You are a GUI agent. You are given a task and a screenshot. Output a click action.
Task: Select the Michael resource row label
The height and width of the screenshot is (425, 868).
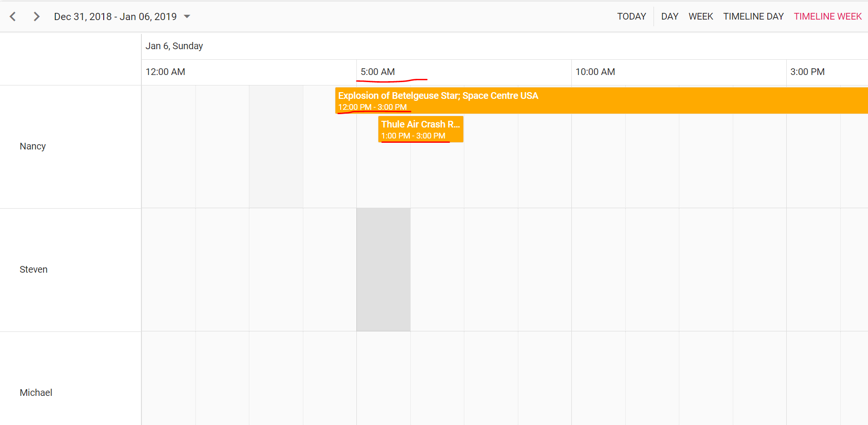pos(36,393)
